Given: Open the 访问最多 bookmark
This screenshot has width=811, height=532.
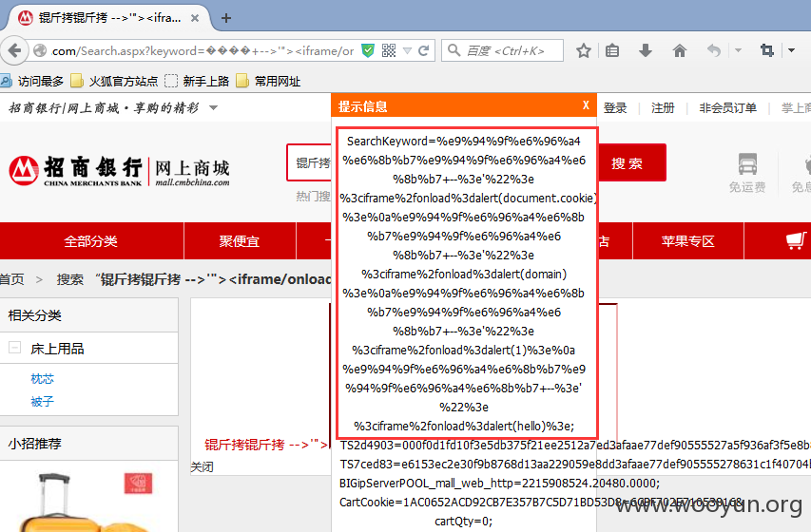Looking at the screenshot, I should click(32, 81).
